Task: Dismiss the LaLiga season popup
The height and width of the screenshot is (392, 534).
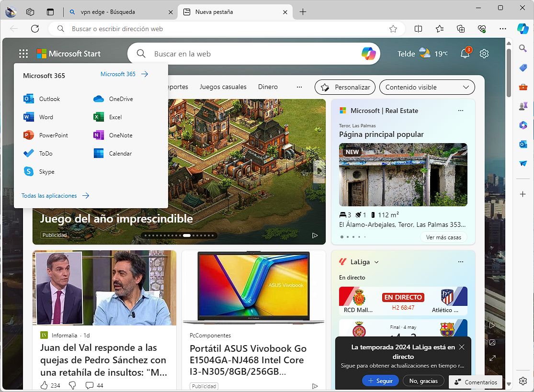Action: 462,347
